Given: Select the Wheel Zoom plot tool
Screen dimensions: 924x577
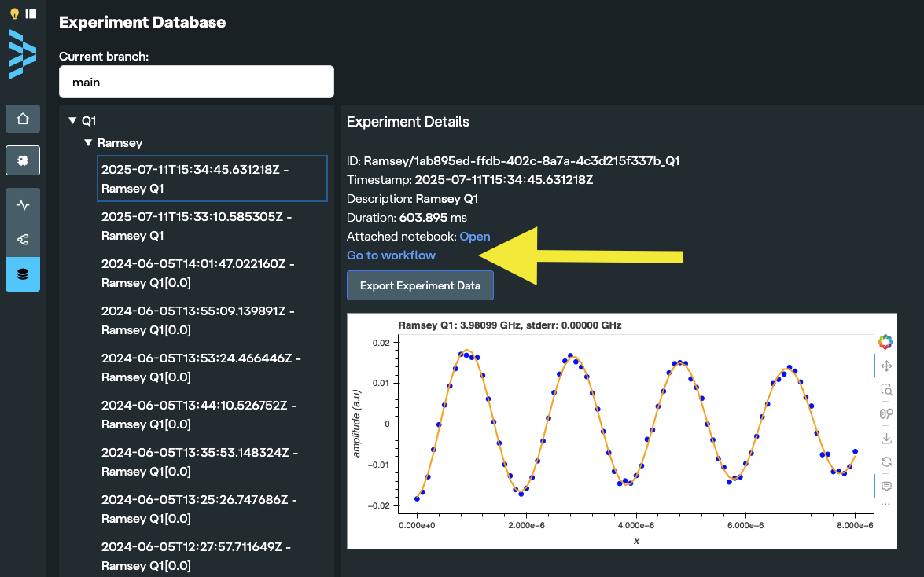Looking at the screenshot, I should click(x=886, y=413).
